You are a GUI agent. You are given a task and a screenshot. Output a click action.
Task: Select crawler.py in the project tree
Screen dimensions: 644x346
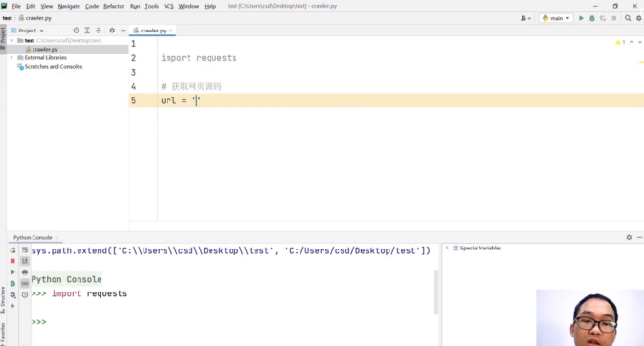tap(45, 50)
